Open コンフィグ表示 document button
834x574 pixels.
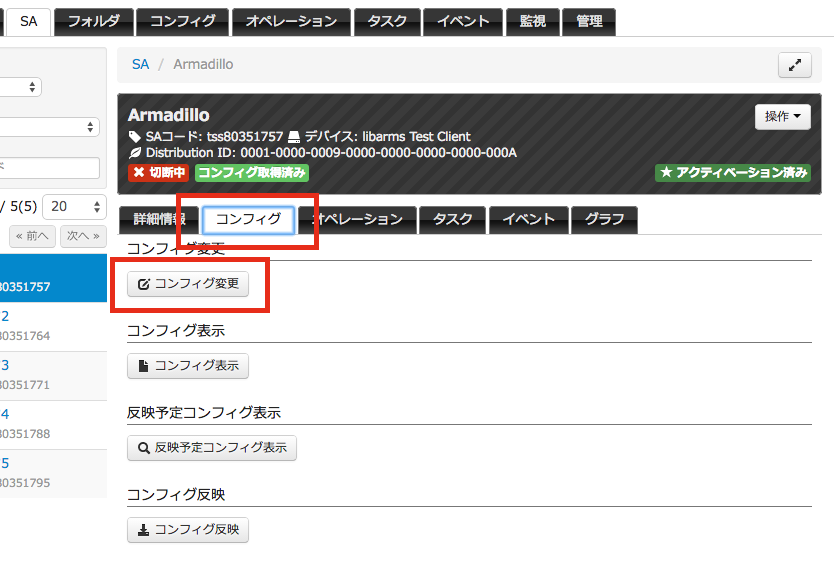pos(188,365)
